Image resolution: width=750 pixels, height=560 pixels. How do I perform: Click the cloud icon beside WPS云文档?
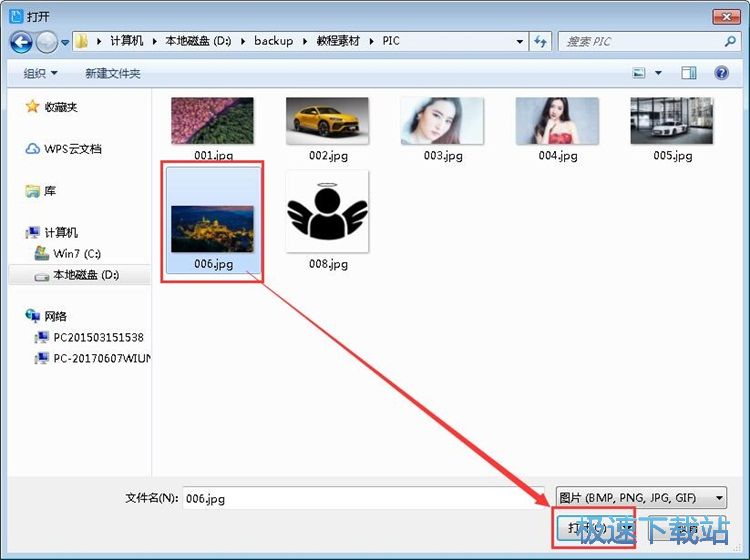coord(32,149)
